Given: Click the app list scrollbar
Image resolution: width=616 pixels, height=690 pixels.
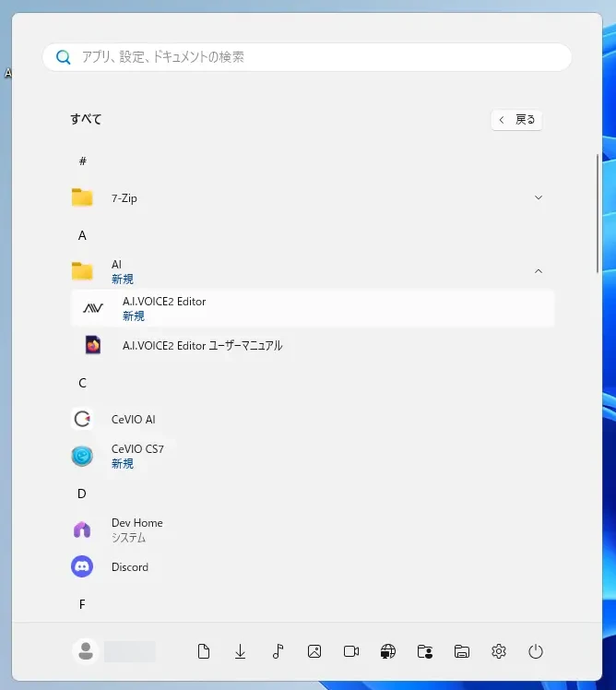Looking at the screenshot, I should (597, 214).
